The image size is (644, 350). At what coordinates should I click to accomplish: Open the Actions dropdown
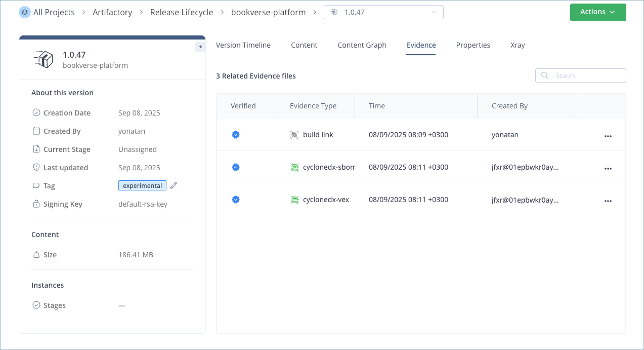[598, 12]
